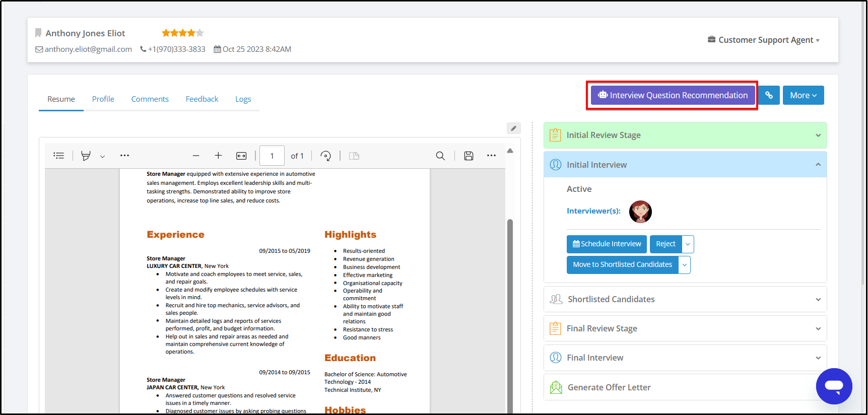Image resolution: width=868 pixels, height=415 pixels.
Task: Click the Final Review Stage clipboard icon
Action: click(555, 328)
